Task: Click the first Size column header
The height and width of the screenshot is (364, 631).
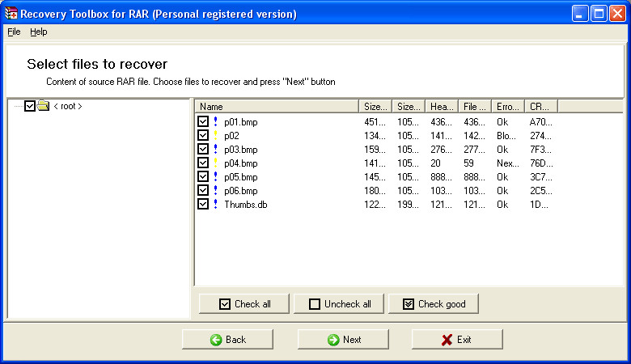Action: 375,107
